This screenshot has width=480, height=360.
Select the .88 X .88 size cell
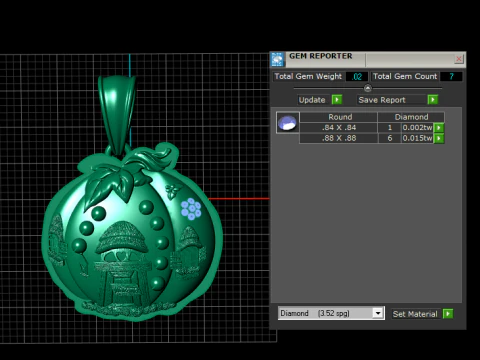[339, 138]
